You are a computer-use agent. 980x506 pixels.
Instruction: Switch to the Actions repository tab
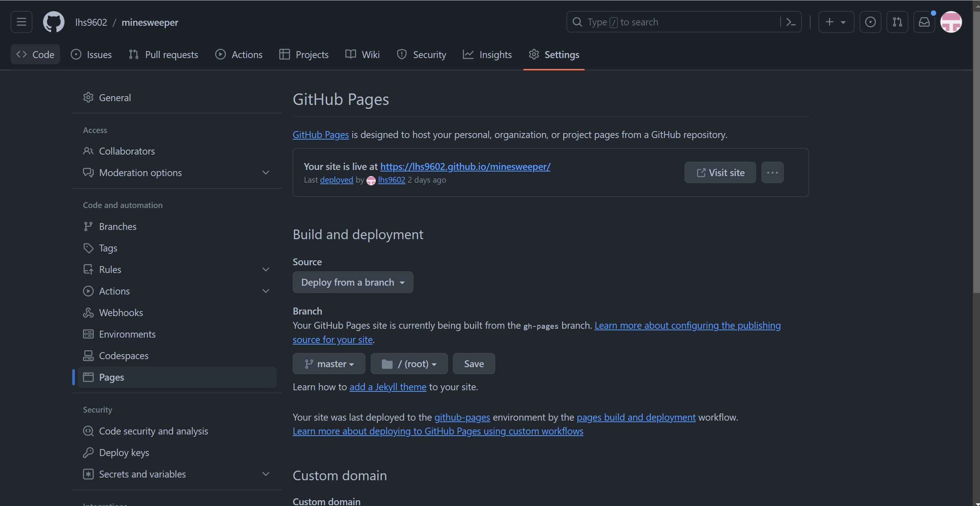tap(239, 55)
